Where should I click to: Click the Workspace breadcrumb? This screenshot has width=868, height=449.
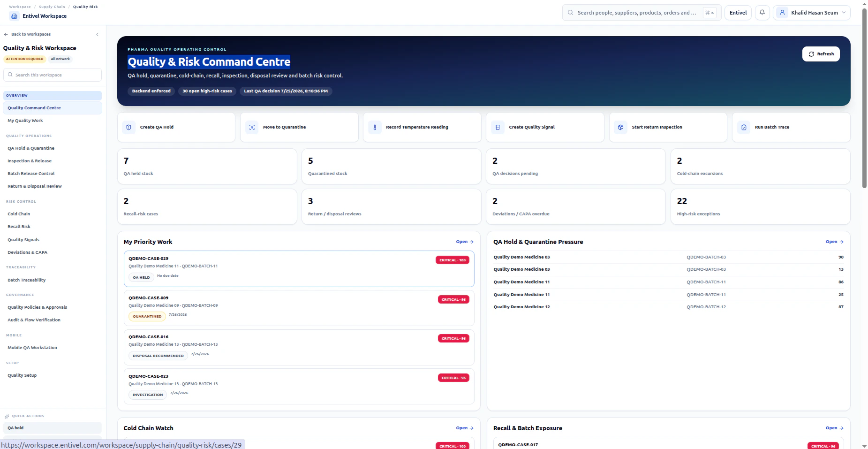coord(20,7)
